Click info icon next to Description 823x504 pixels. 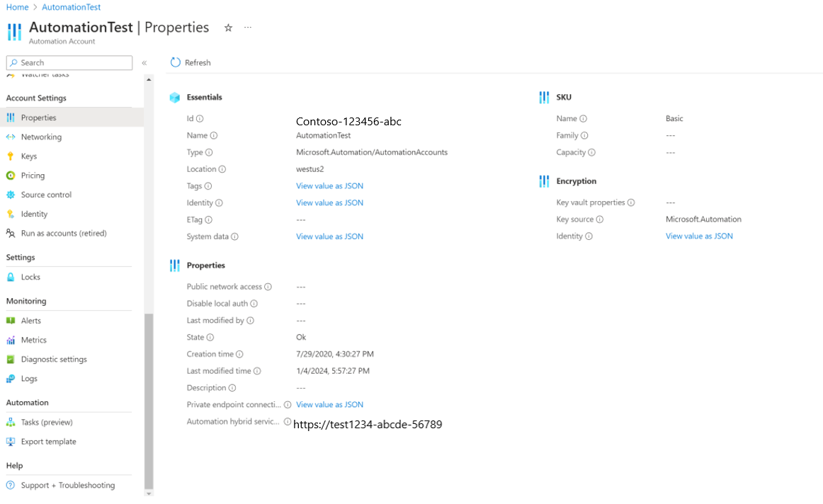coord(232,388)
